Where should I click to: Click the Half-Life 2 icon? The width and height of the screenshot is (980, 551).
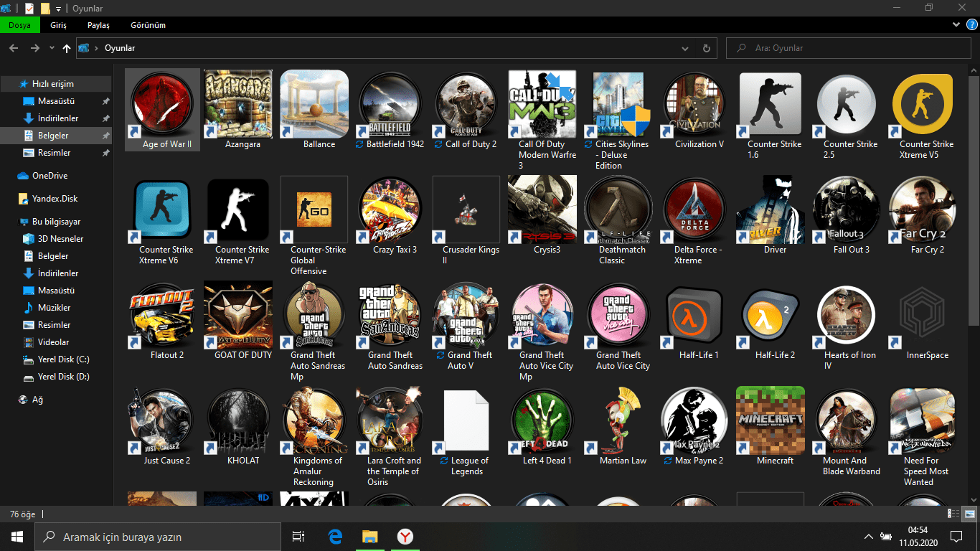[771, 315]
